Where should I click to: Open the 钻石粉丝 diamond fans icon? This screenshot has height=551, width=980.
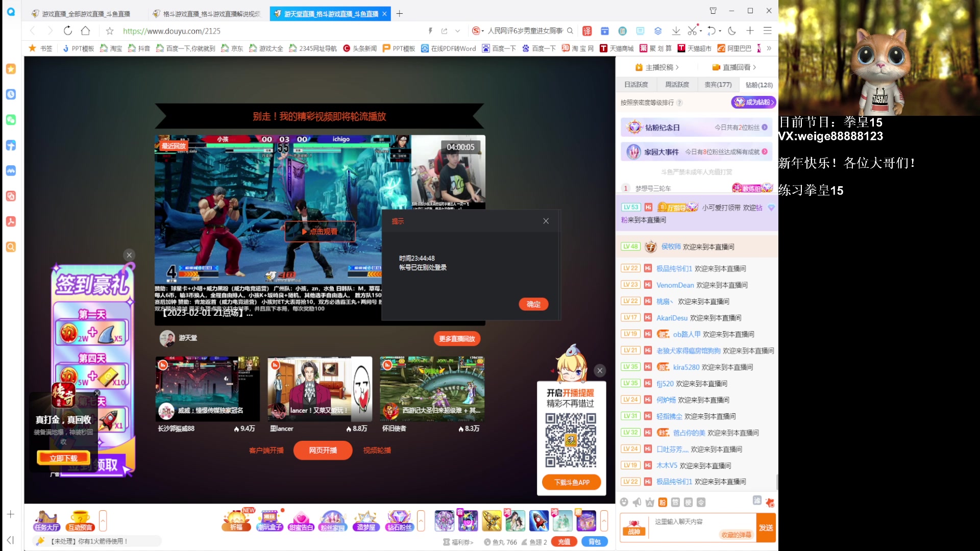399,521
